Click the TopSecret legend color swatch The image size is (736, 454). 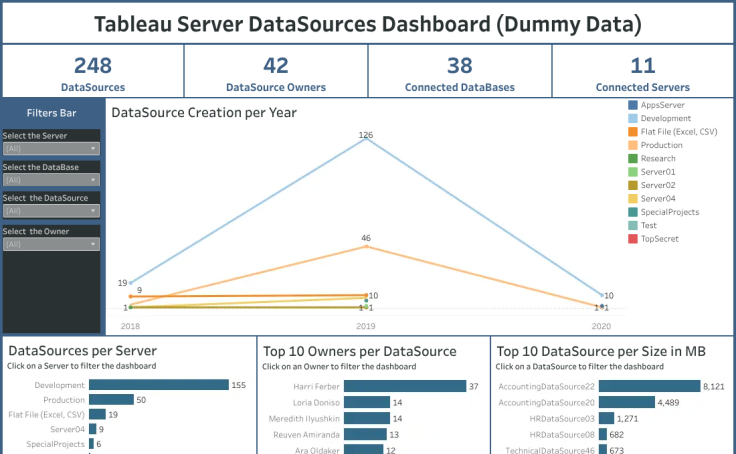633,239
